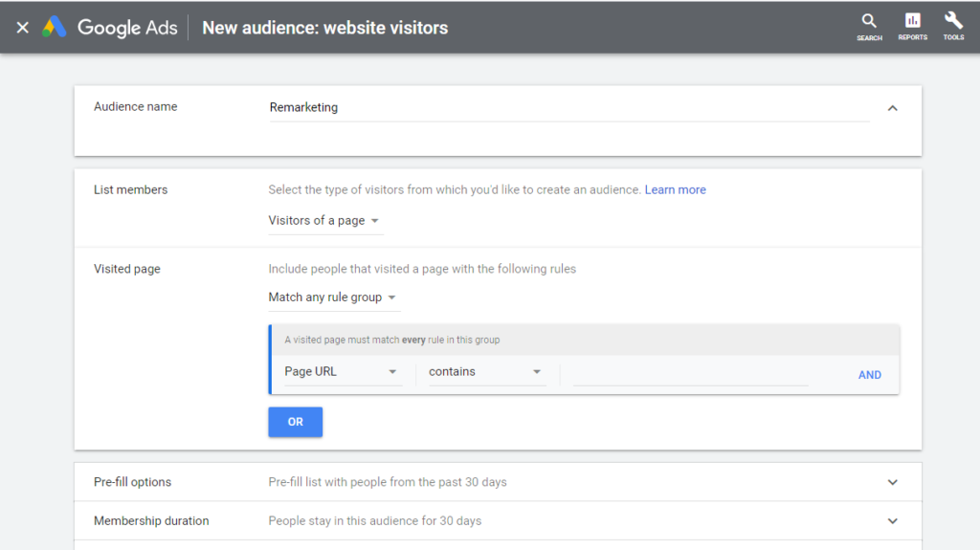Expand Membership duration using its chevron arrow
This screenshot has height=550, width=980.
(892, 521)
